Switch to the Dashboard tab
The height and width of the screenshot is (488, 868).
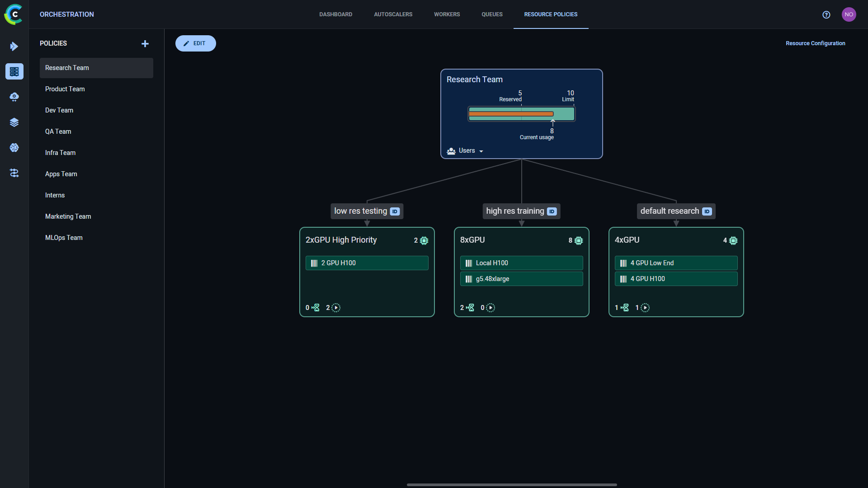coord(335,14)
